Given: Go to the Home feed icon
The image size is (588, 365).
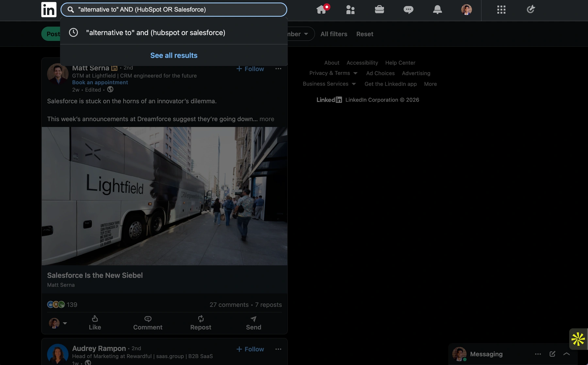Looking at the screenshot, I should point(322,9).
